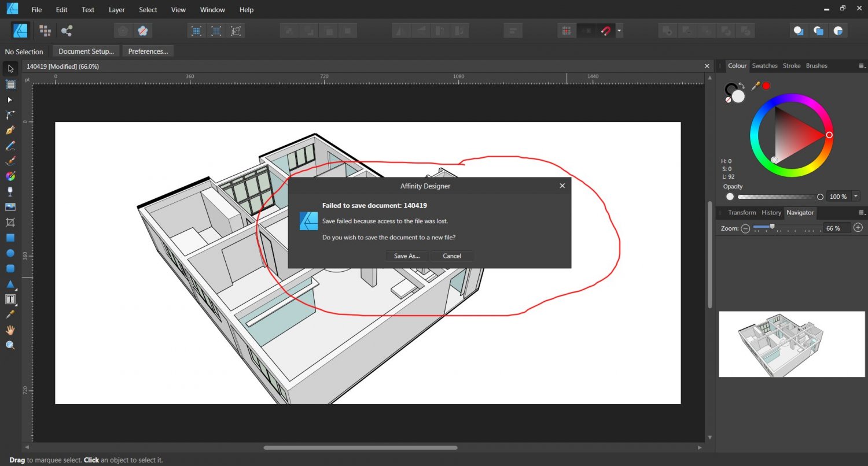The image size is (868, 466).
Task: Open the Layer menu
Action: (x=116, y=10)
